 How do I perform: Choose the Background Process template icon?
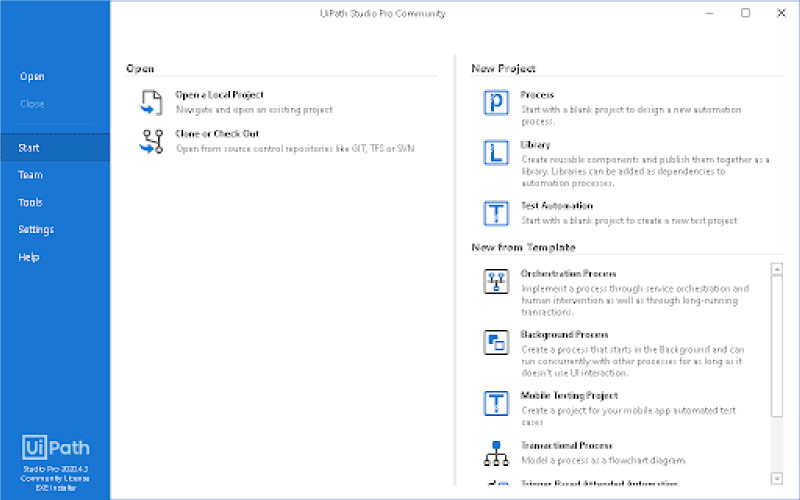click(x=496, y=342)
